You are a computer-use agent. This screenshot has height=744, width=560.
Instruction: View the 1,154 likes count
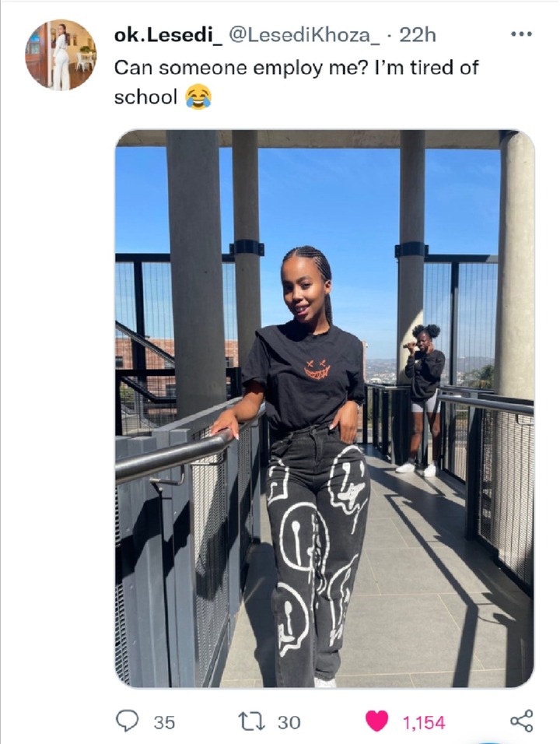[424, 723]
